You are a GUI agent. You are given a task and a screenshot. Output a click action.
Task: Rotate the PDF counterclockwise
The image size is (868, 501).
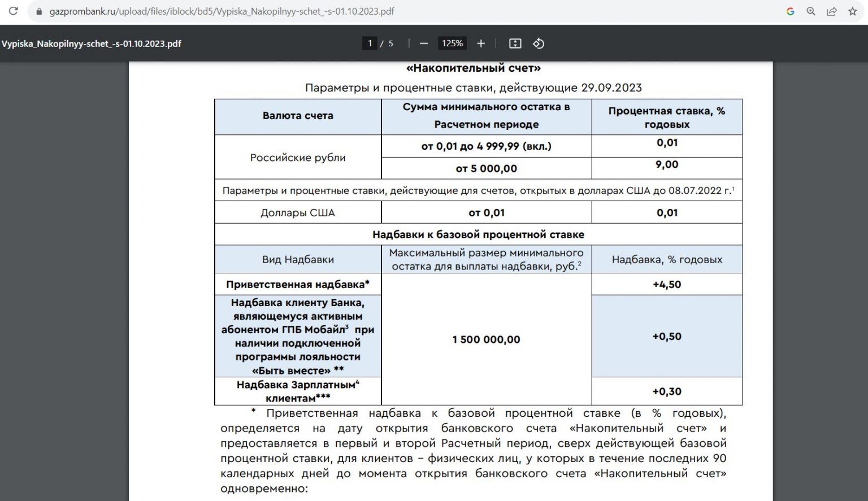(539, 43)
